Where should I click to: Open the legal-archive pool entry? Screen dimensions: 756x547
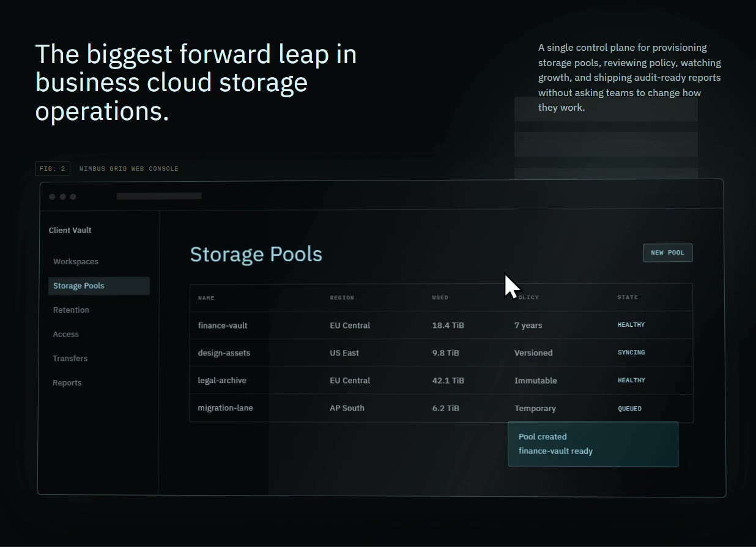(x=441, y=380)
